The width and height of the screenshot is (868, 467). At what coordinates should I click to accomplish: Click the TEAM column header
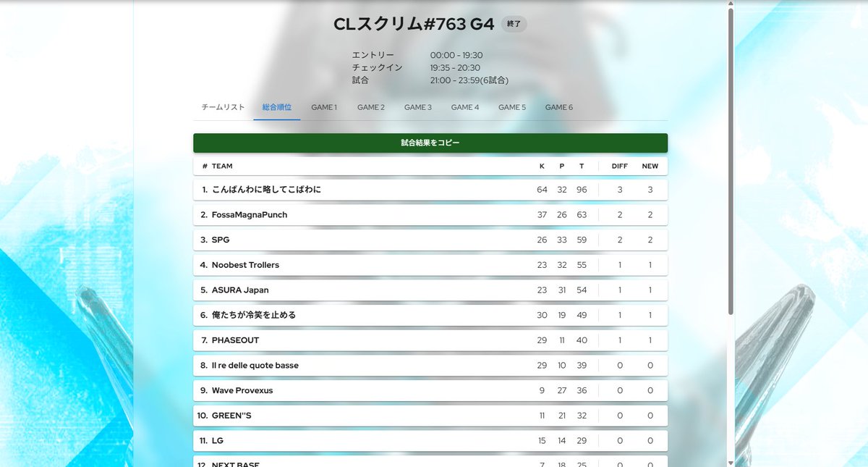click(222, 167)
